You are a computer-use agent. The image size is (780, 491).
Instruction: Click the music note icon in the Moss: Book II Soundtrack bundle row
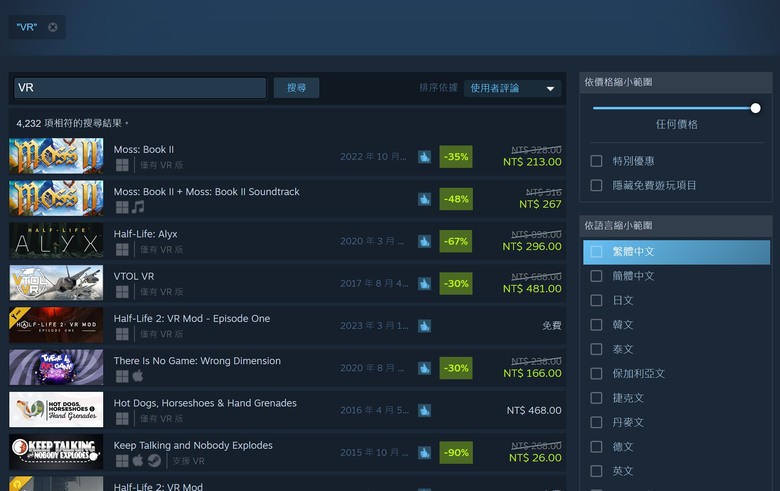138,206
